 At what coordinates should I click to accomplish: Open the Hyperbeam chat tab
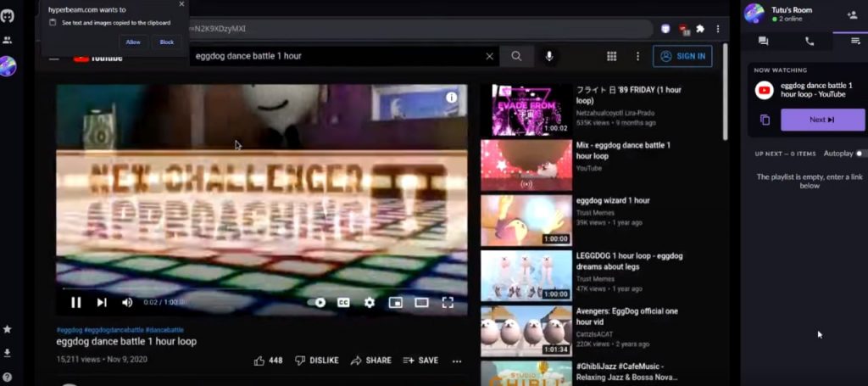click(764, 42)
